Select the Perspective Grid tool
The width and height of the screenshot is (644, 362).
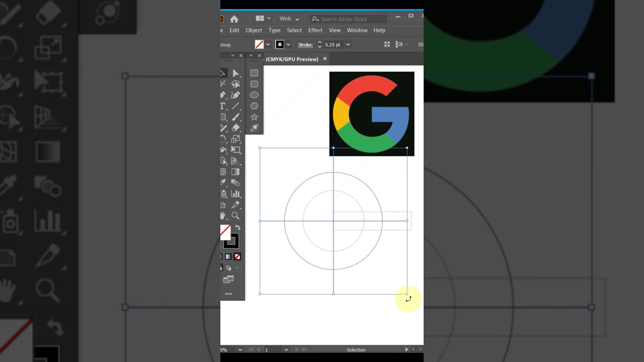click(235, 161)
